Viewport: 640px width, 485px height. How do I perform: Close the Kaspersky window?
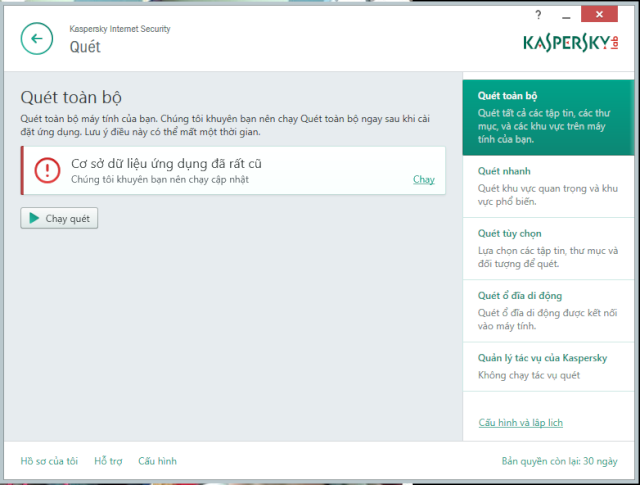coord(599,15)
